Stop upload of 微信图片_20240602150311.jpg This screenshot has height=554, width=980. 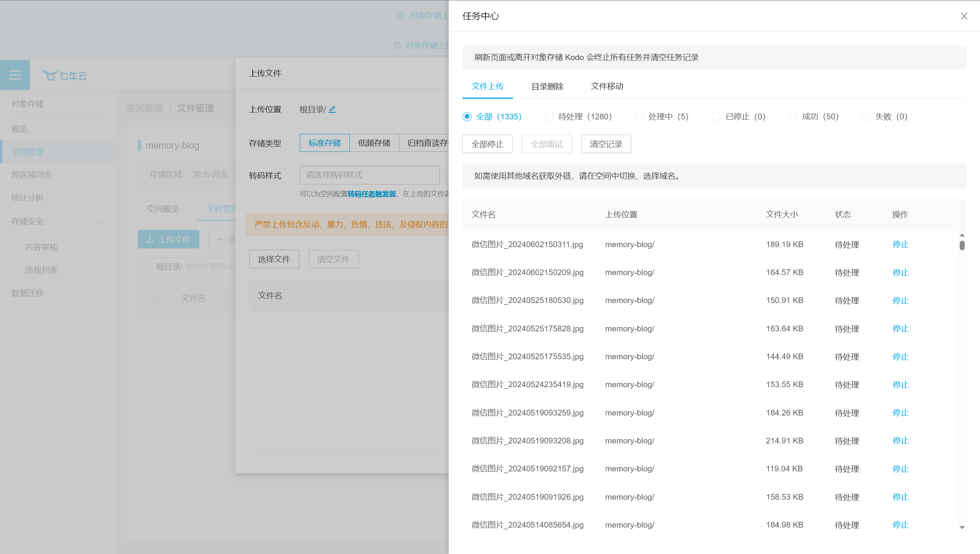[900, 244]
